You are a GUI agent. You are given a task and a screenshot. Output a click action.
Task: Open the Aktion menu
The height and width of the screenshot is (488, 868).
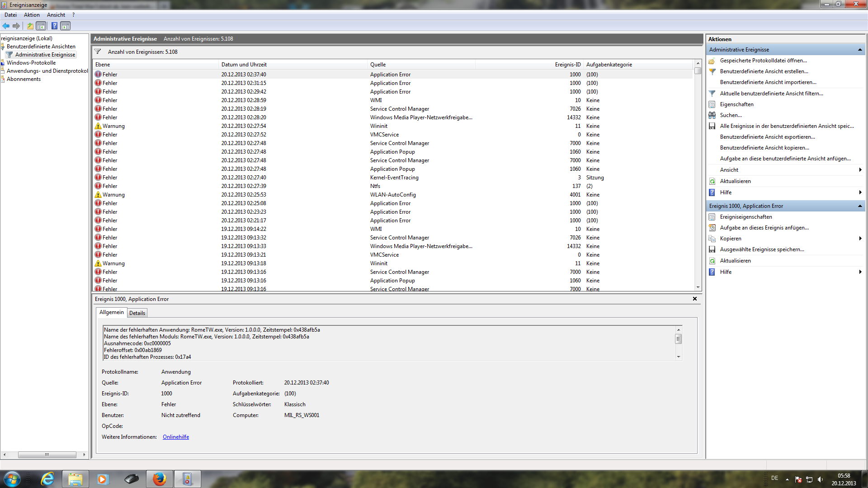point(32,15)
